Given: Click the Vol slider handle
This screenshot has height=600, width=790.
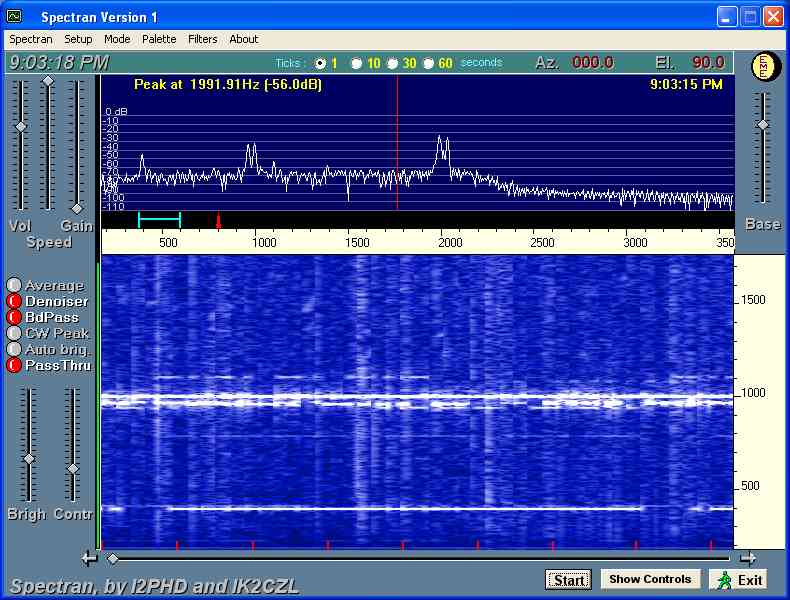Looking at the screenshot, I should (21, 126).
